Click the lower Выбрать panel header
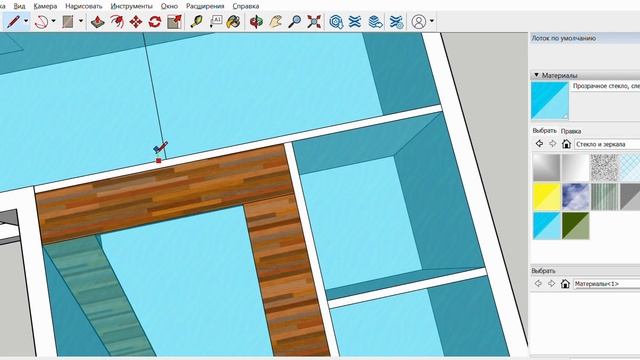This screenshot has height=360, width=640. (x=543, y=271)
